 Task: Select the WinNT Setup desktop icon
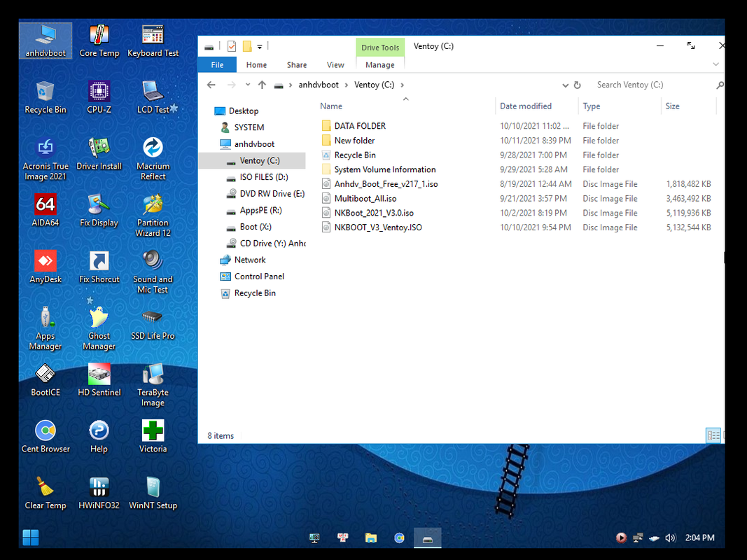click(153, 493)
